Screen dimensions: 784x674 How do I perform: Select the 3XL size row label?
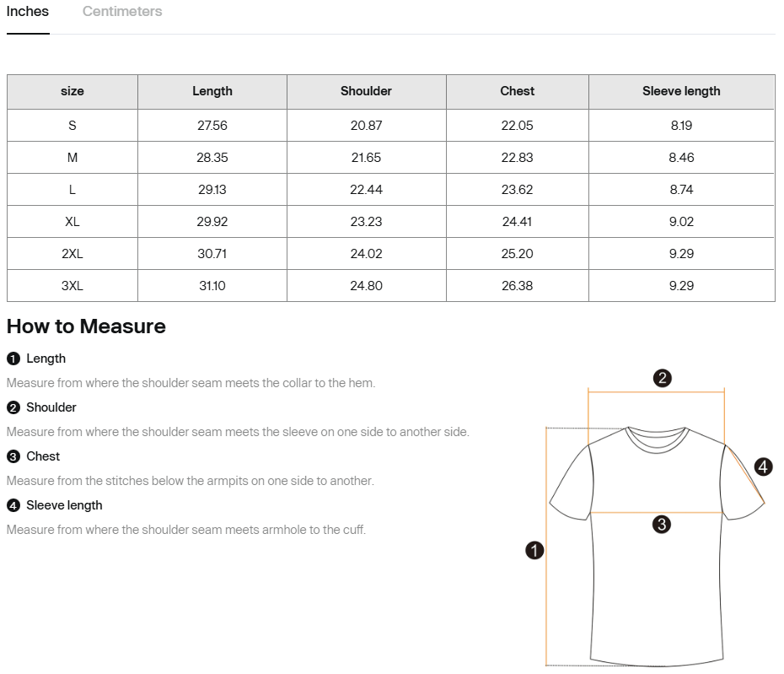[72, 286]
